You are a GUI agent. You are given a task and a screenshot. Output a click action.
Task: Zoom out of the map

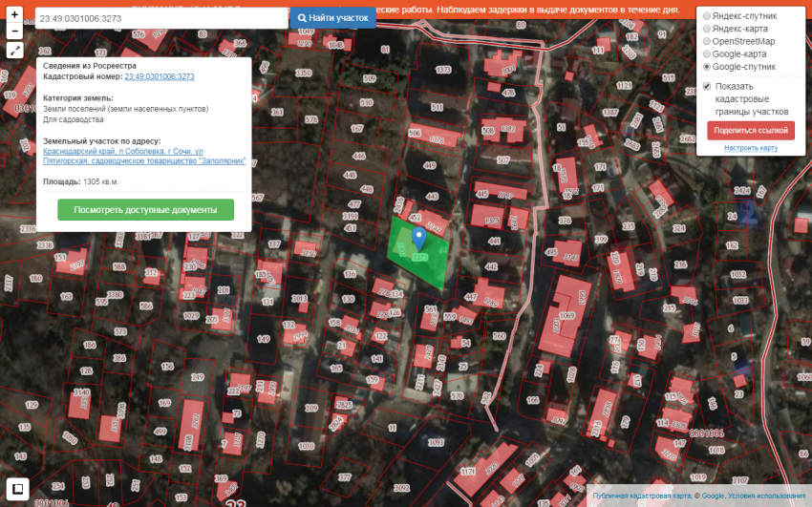click(15, 32)
